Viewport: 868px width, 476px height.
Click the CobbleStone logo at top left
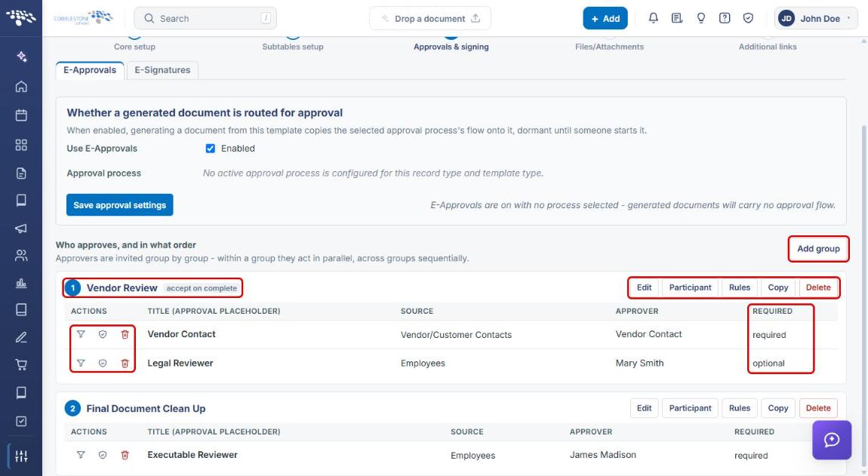coord(83,17)
